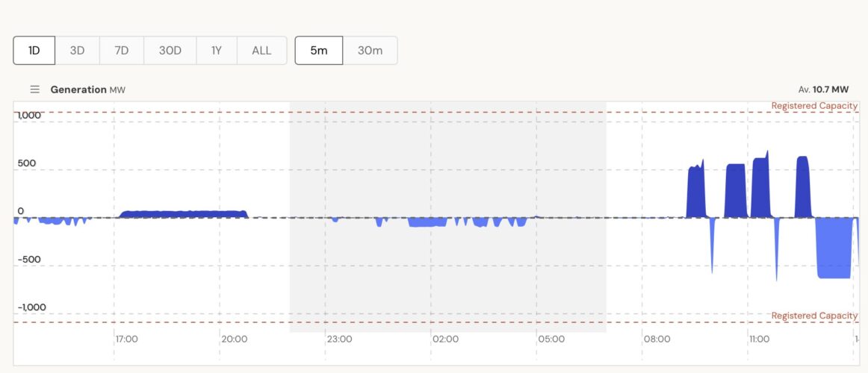Switch to the 3D time range

point(77,51)
